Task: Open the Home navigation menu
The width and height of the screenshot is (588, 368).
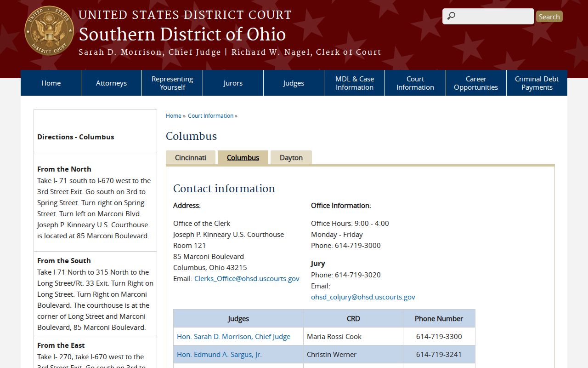Action: [51, 83]
